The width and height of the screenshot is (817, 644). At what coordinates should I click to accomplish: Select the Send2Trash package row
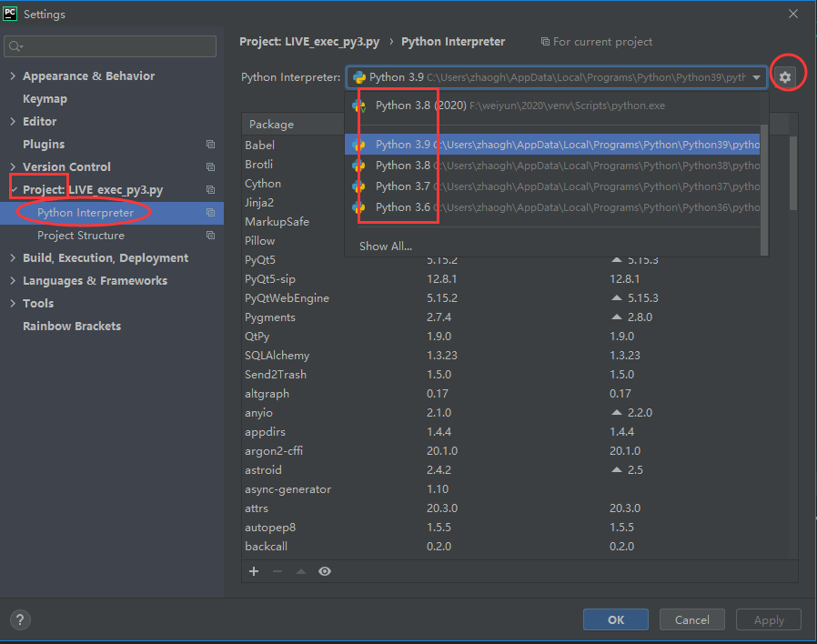pos(516,375)
